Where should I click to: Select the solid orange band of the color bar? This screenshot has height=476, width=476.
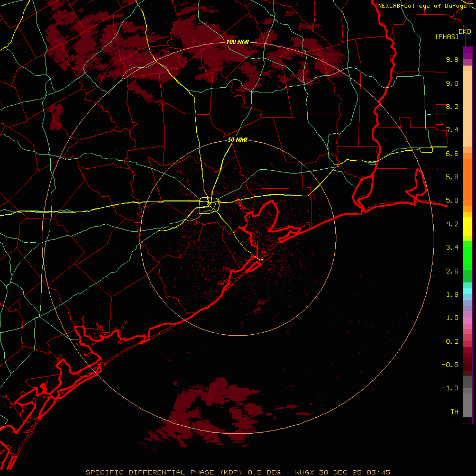(x=467, y=182)
